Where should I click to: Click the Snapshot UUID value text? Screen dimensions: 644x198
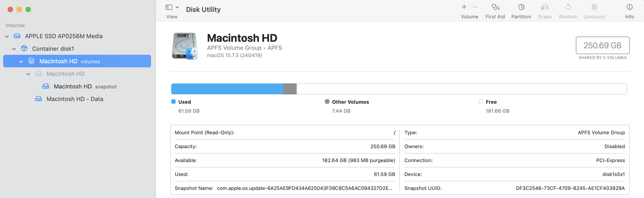click(570, 188)
